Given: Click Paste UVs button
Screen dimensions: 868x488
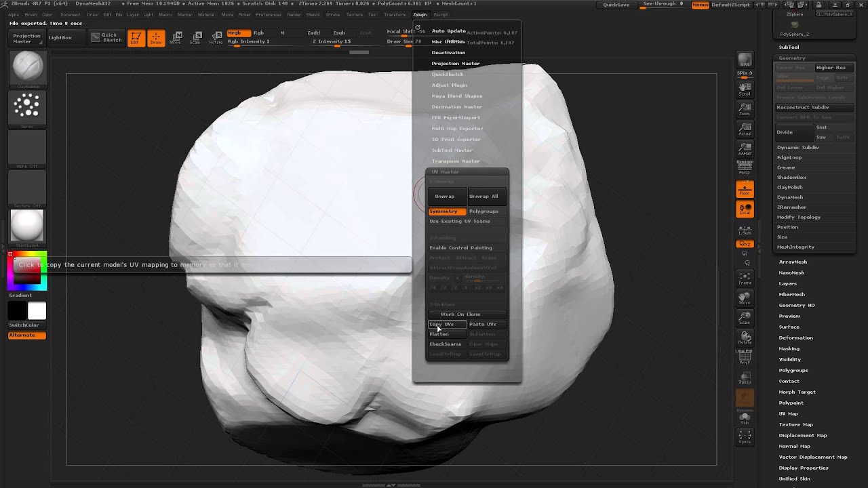Looking at the screenshot, I should (x=486, y=325).
